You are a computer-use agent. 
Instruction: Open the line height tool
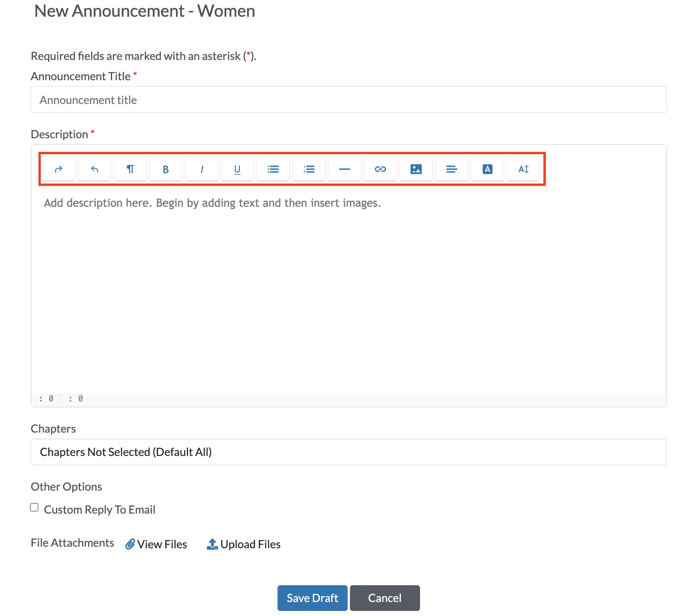[x=524, y=169]
